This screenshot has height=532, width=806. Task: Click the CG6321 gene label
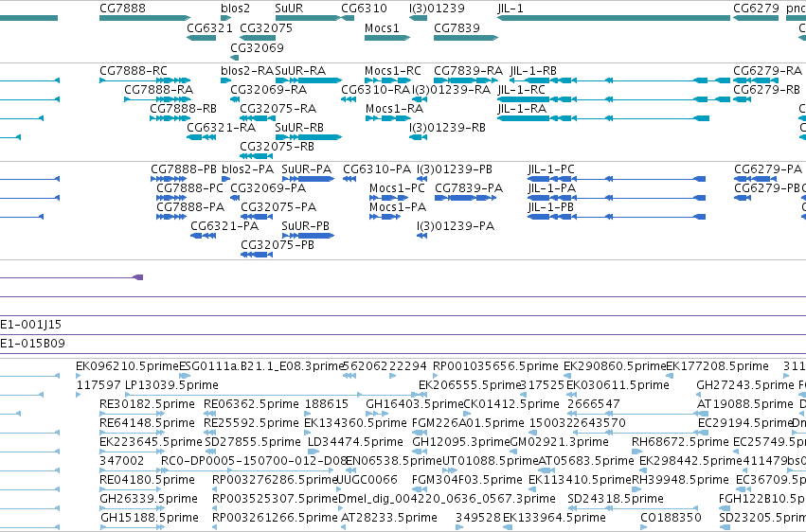pos(209,27)
